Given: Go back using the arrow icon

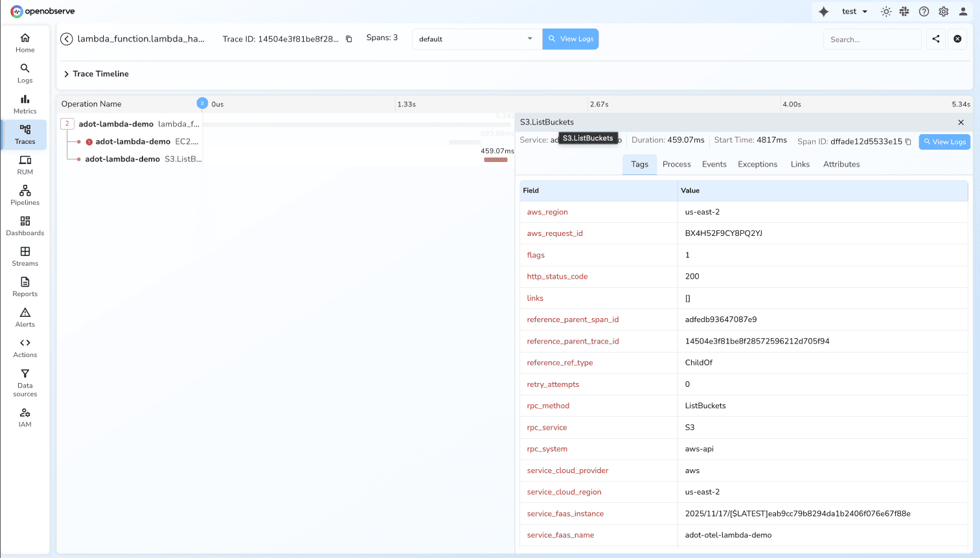Looking at the screenshot, I should click(67, 39).
